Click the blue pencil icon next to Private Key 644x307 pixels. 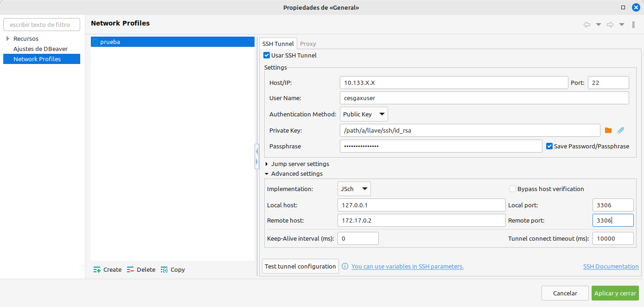[x=621, y=130]
